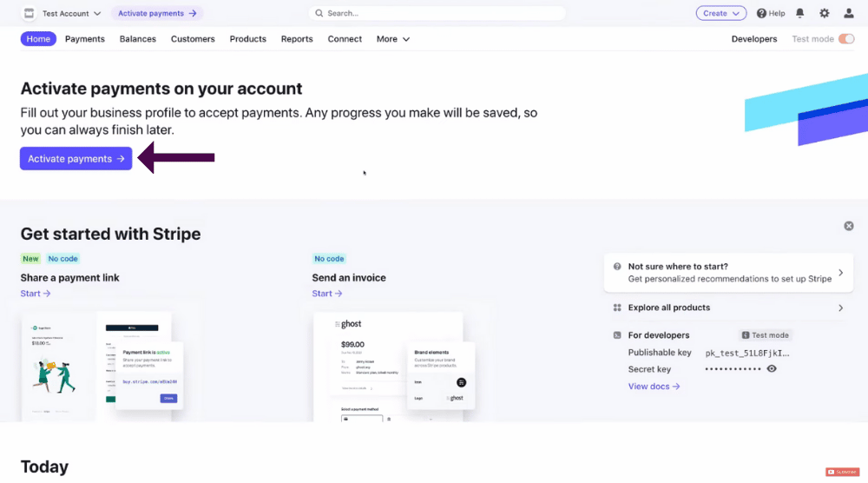Viewport: 868px width, 483px height.
Task: Expand the More menu
Action: tap(393, 39)
